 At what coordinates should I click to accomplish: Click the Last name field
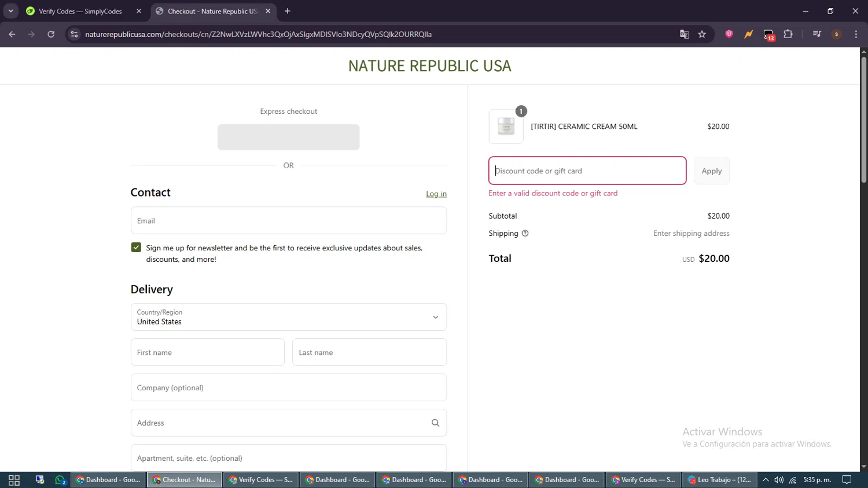(370, 352)
